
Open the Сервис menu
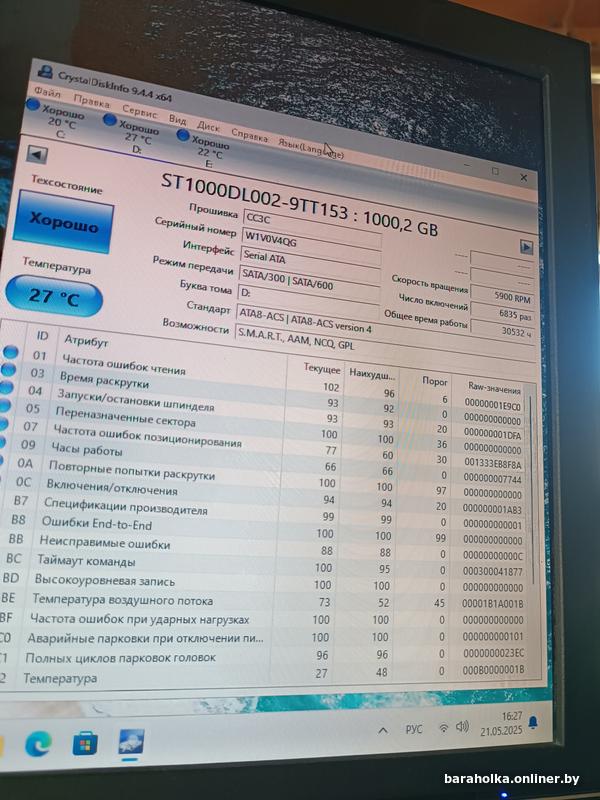139,111
